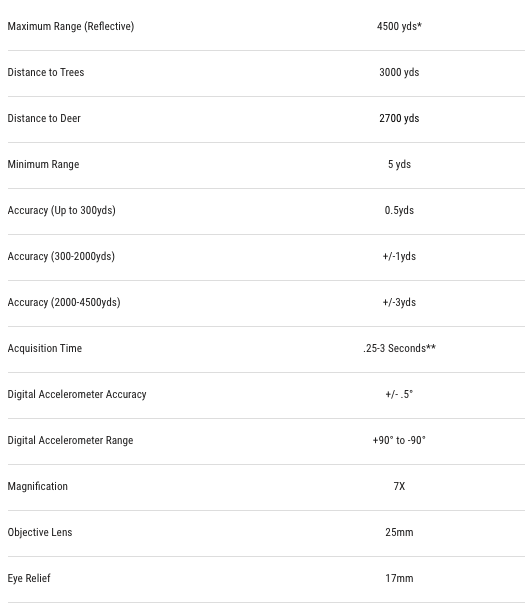The image size is (530, 605).
Task: Select the .25-3 Seconds** value
Action: coord(399,348)
